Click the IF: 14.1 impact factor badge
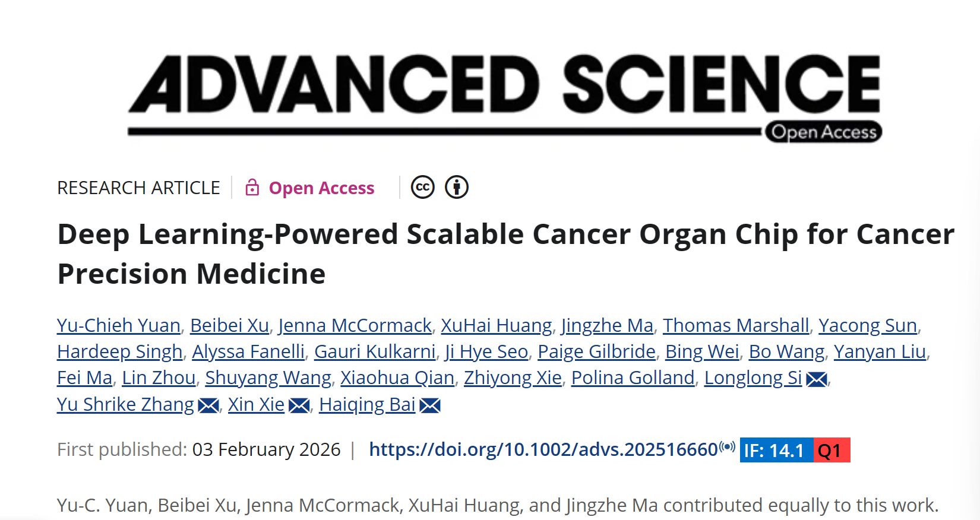Screen dimensions: 980x520 775,450
